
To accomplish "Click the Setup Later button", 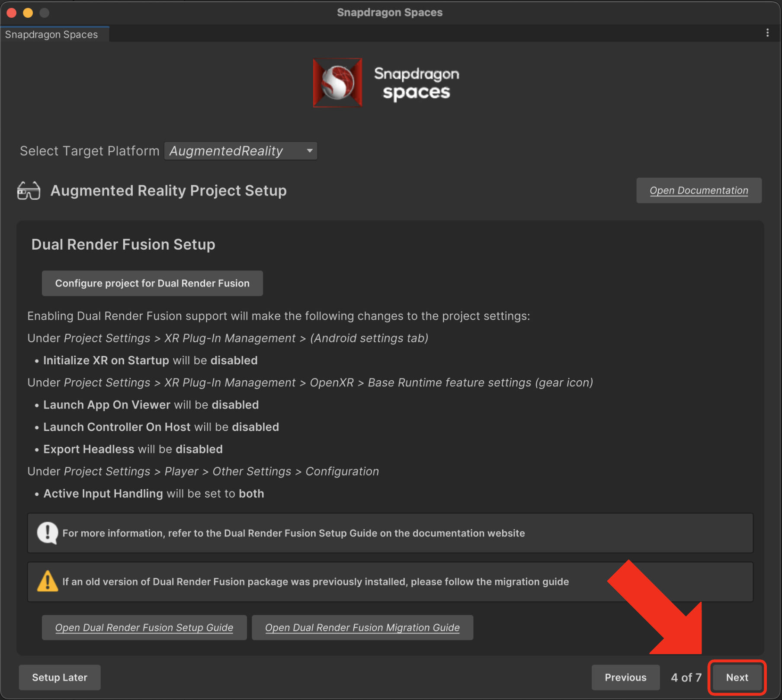I will [x=60, y=678].
